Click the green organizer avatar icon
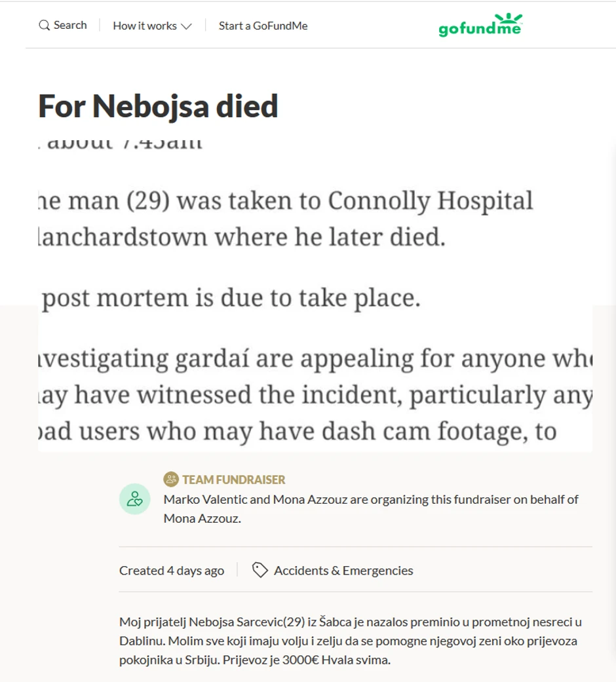Image resolution: width=616 pixels, height=682 pixels. [x=135, y=499]
